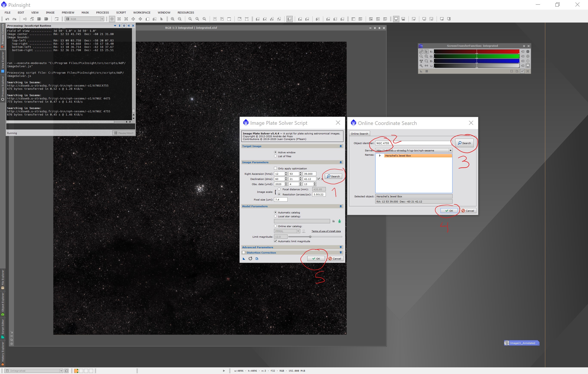Click the STF reset icon at bottom-right
The width and height of the screenshot is (588, 374).
coord(528,71)
